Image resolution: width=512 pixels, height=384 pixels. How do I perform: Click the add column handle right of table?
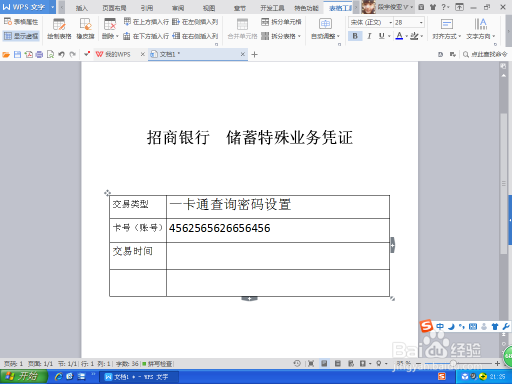(393, 245)
